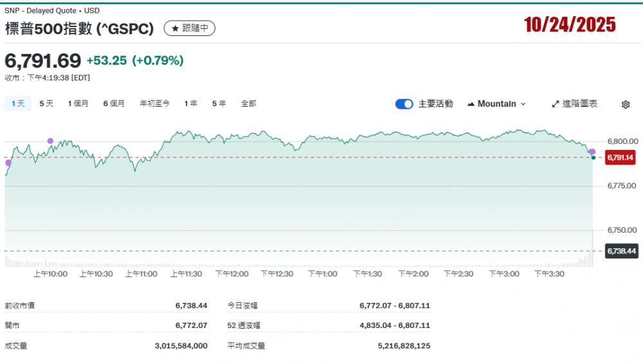Image resolution: width=643 pixels, height=364 pixels.
Task: Expand the Mountain chart type dropdown
Action: pyautogui.click(x=496, y=104)
